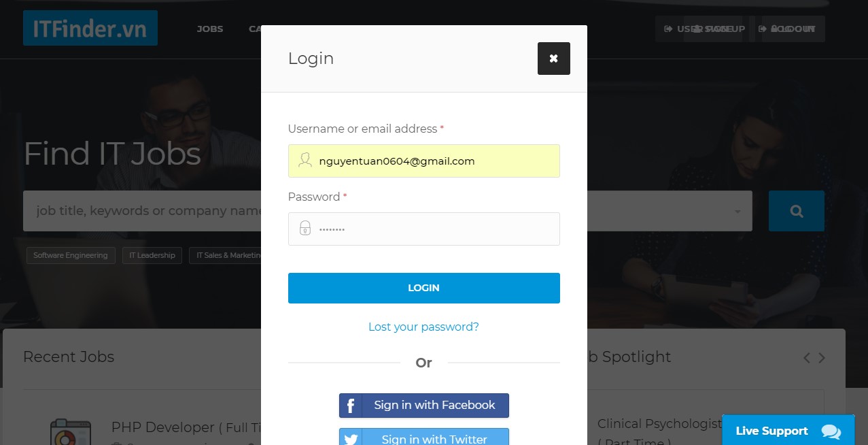This screenshot has width=868, height=445.
Task: Click the padlock icon in password field
Action: 305,229
